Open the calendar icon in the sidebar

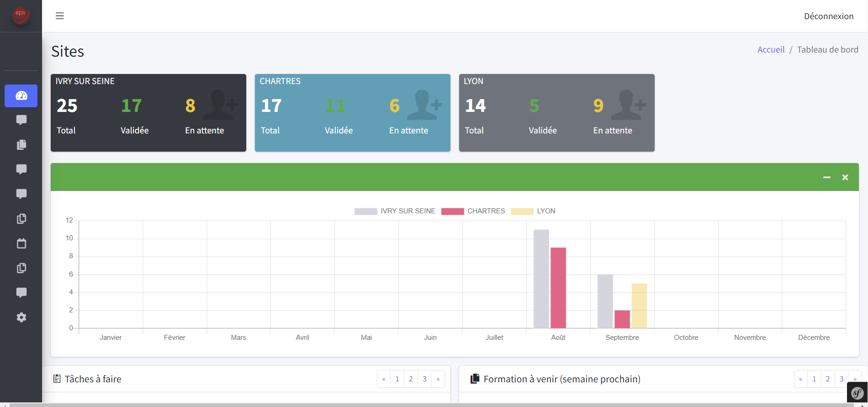[21, 243]
